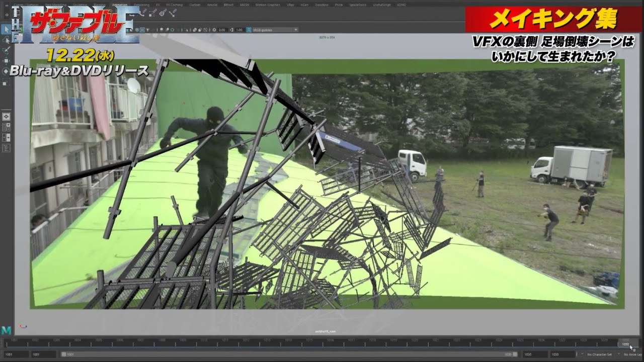
Task: Activate the Paint selection tool
Action: pyautogui.click(x=7, y=50)
